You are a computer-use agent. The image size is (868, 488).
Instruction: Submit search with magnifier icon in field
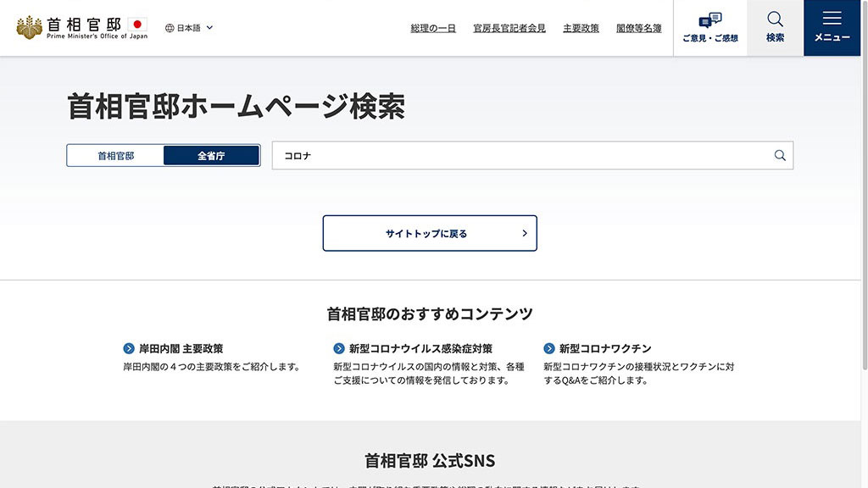point(780,156)
